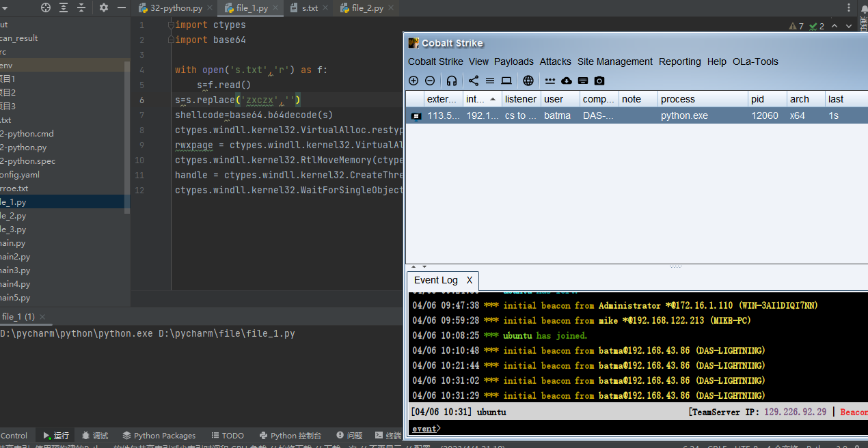Click warnings count indicator in editor
The height and width of the screenshot is (448, 868).
point(796,26)
